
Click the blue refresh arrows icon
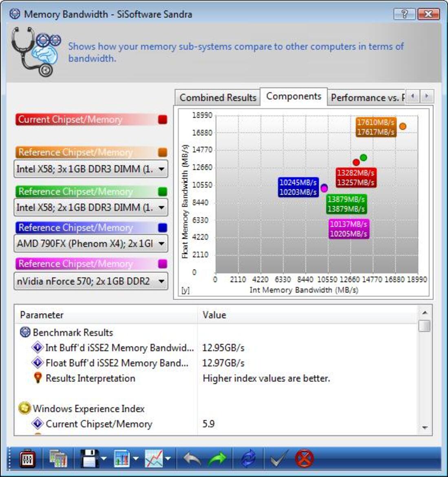pyautogui.click(x=248, y=458)
